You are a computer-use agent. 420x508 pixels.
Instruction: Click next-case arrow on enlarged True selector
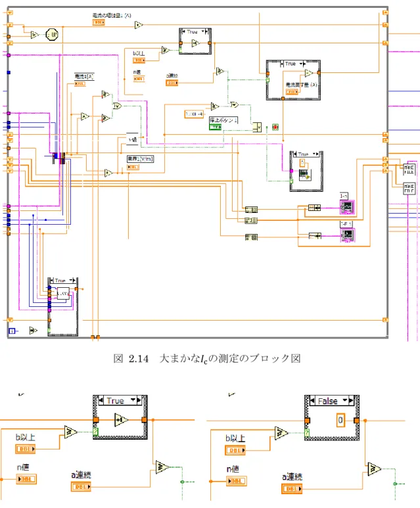[140, 400]
